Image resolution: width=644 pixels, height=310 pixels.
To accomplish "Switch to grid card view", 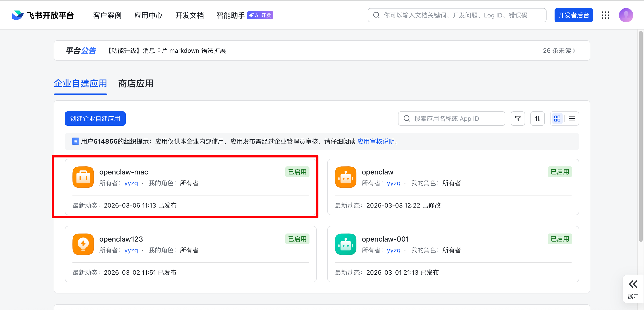I will point(557,119).
